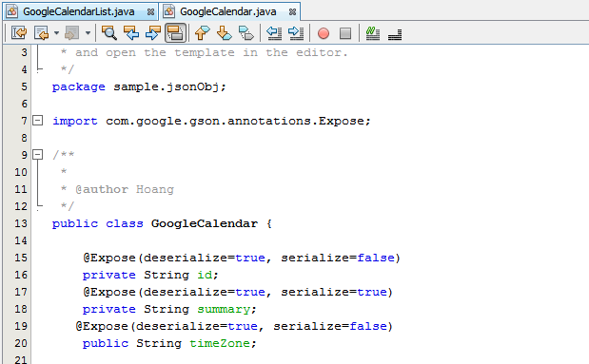Close the GoogleCalendar.java tab

tap(292, 12)
